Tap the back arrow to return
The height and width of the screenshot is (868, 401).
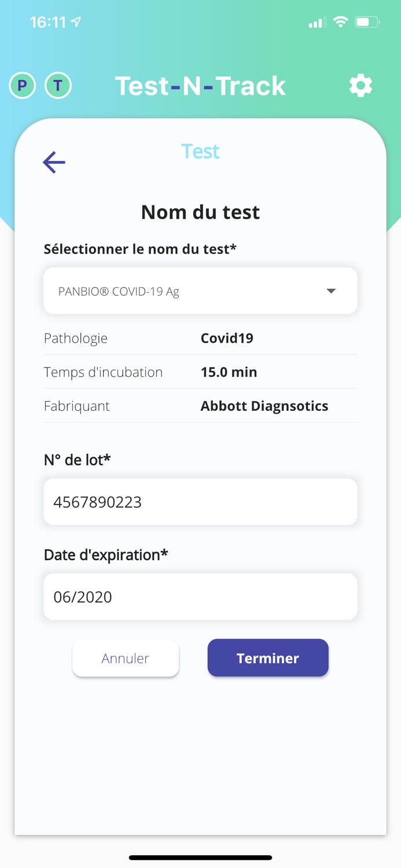(53, 162)
